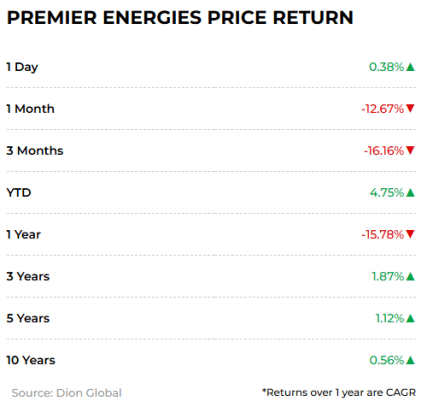Click the red down arrow beside -15.78%
Viewport: 433px width, 413px height.
(410, 234)
